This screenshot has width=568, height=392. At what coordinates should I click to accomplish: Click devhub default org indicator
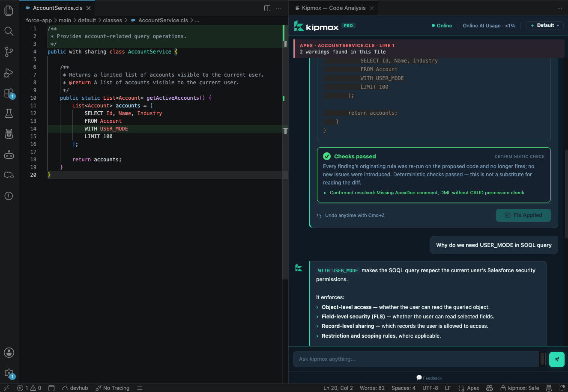[x=75, y=388]
